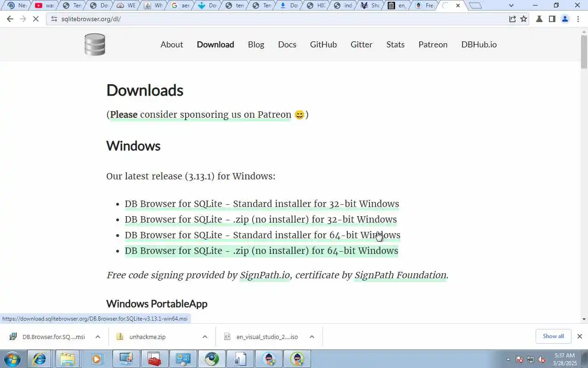Click the DB.Browser msi file icon
The height and width of the screenshot is (368, 588).
13,337
